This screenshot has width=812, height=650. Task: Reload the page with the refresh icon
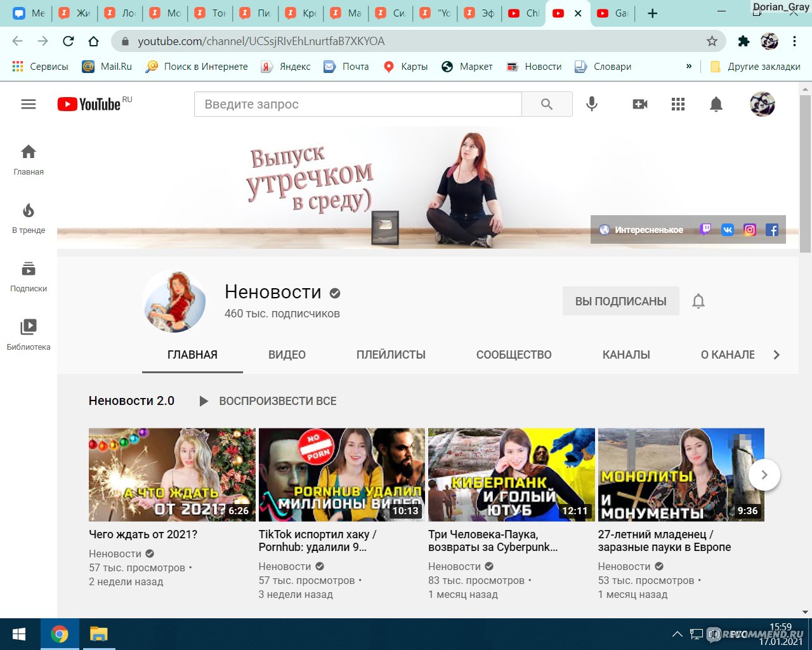(x=69, y=41)
